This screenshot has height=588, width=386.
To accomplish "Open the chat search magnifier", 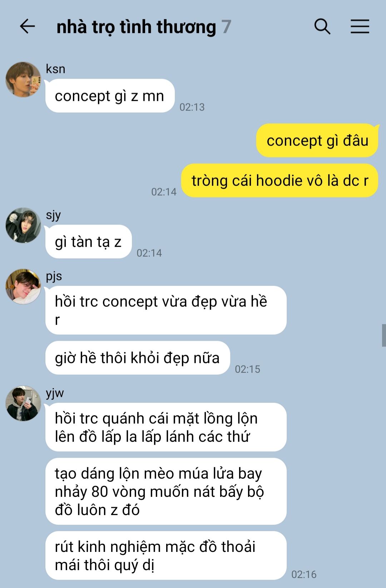I will (322, 26).
